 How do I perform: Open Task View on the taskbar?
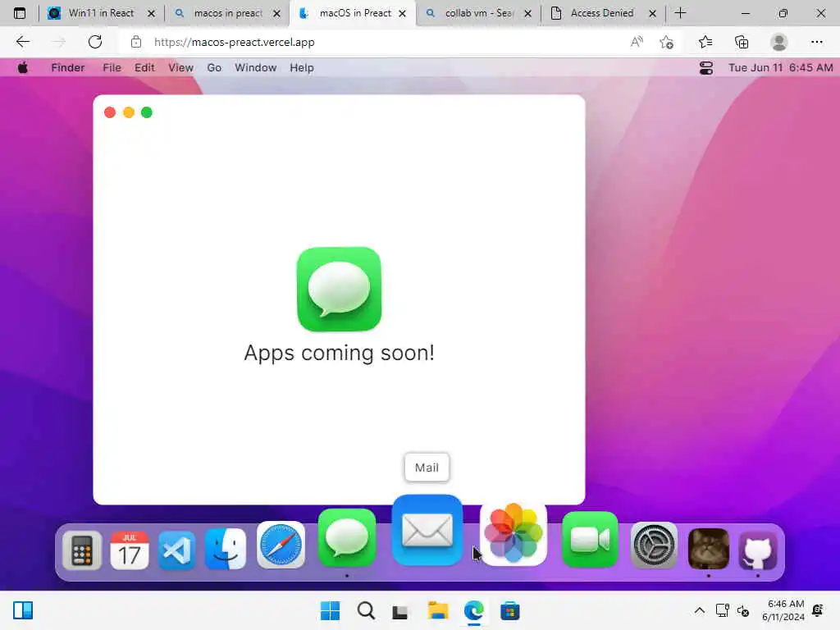point(399,612)
